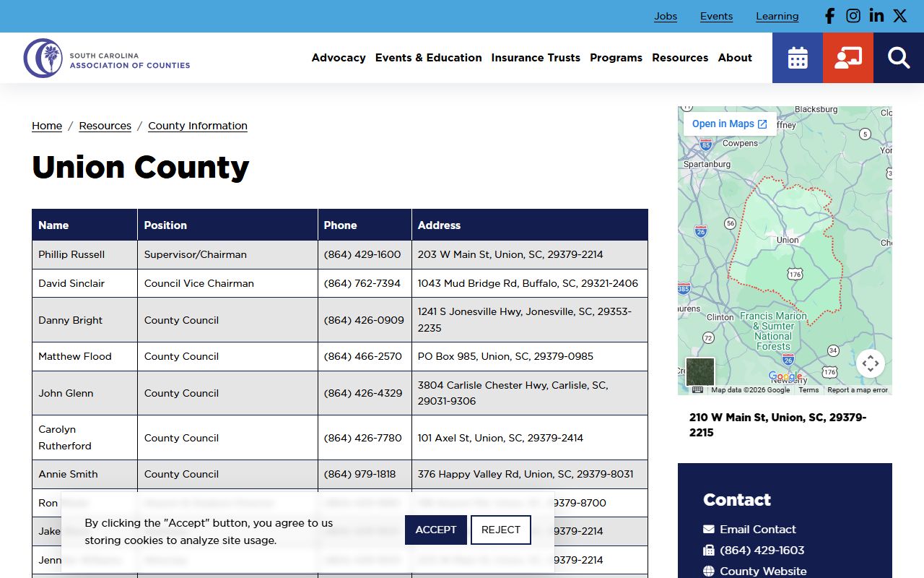The image size is (924, 578).
Task: Reject the cookies banner
Action: (x=501, y=530)
